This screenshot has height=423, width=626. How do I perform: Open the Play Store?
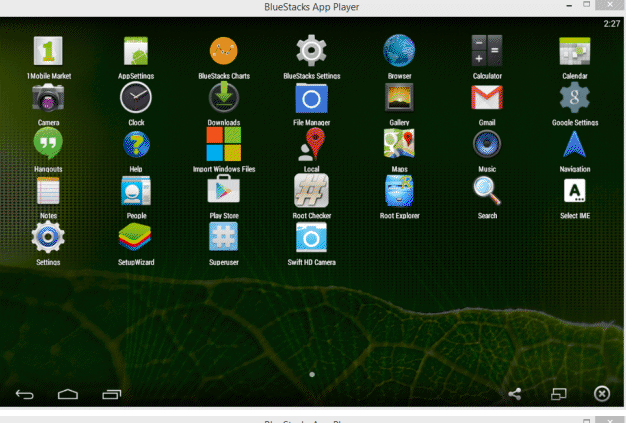tap(224, 189)
